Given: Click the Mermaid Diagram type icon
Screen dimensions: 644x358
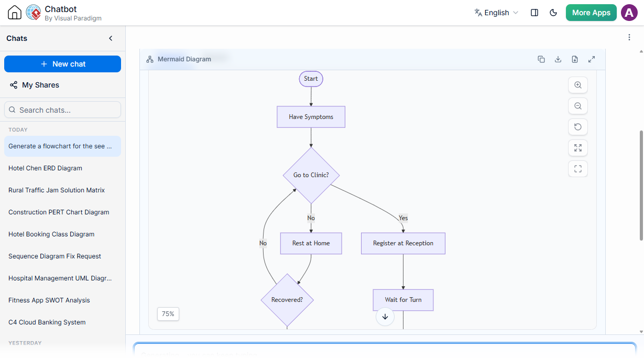Looking at the screenshot, I should click(150, 59).
